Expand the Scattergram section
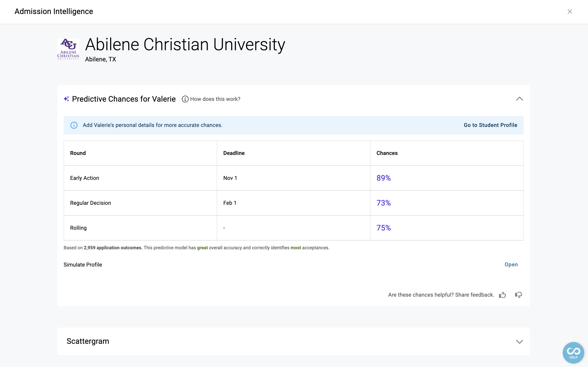This screenshot has width=588, height=367. tap(519, 341)
